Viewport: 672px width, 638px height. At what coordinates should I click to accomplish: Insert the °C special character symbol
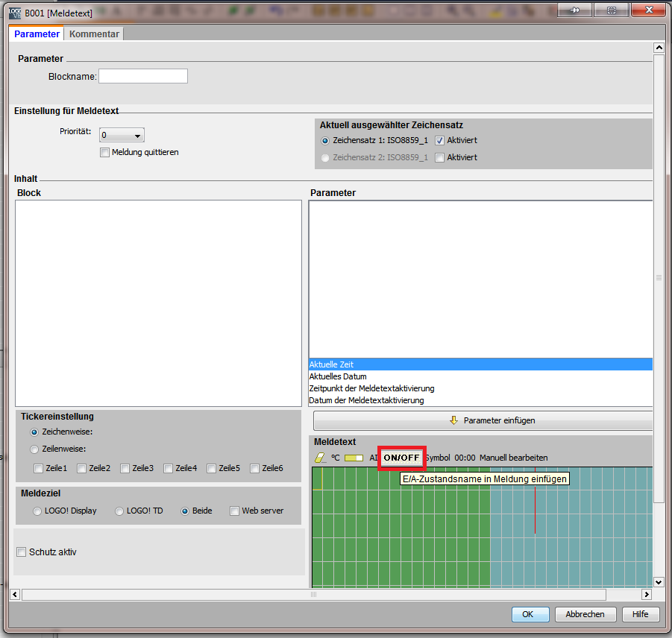(335, 457)
